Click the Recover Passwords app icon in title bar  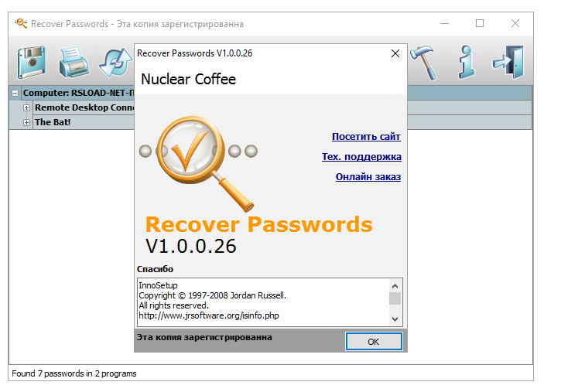click(x=21, y=24)
